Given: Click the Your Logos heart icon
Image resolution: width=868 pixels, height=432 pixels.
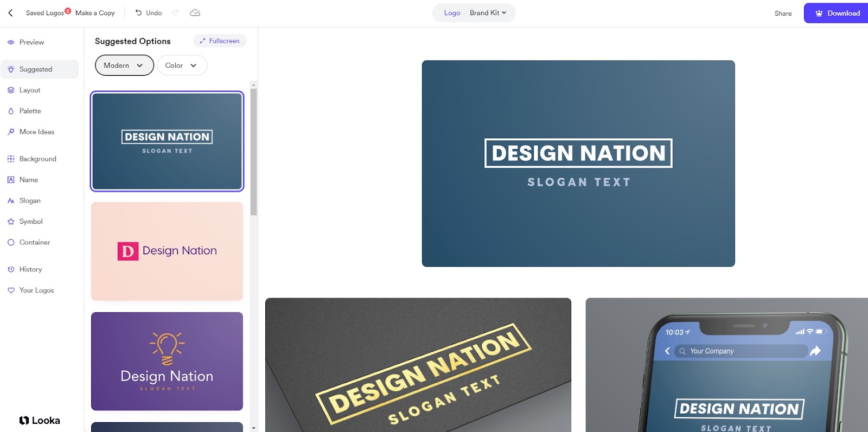Looking at the screenshot, I should click(x=11, y=291).
